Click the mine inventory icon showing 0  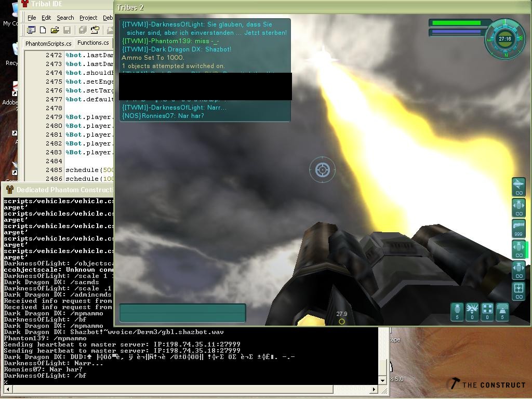click(472, 312)
